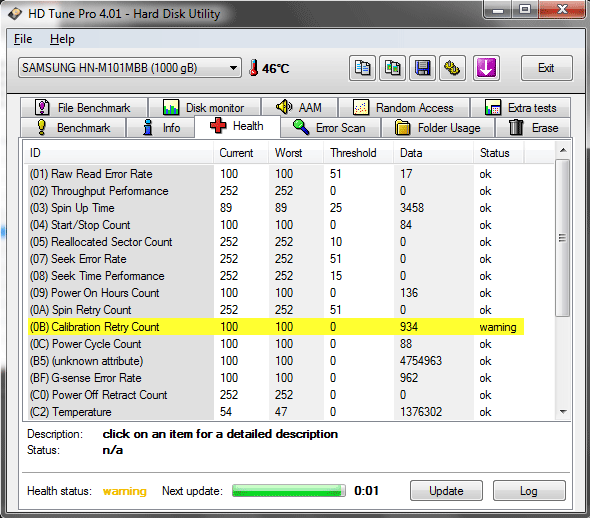The width and height of the screenshot is (590, 518).
Task: Switch to the File Benchmark tab
Action: (x=84, y=108)
